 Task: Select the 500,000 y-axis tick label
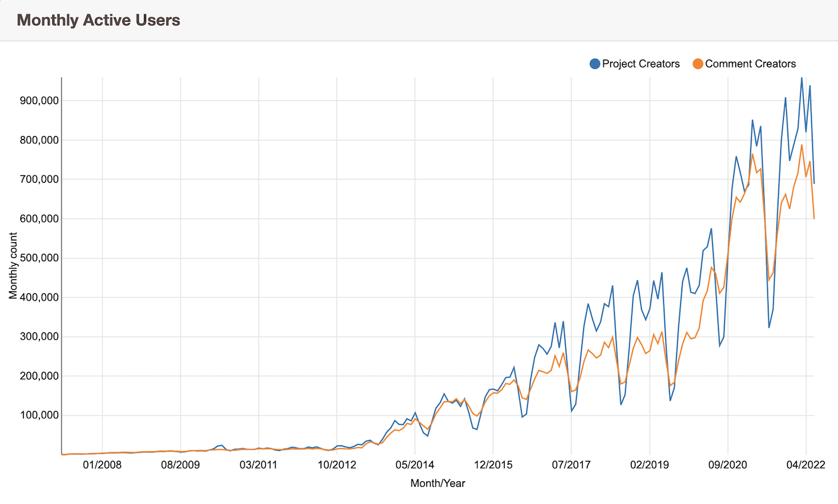36,258
